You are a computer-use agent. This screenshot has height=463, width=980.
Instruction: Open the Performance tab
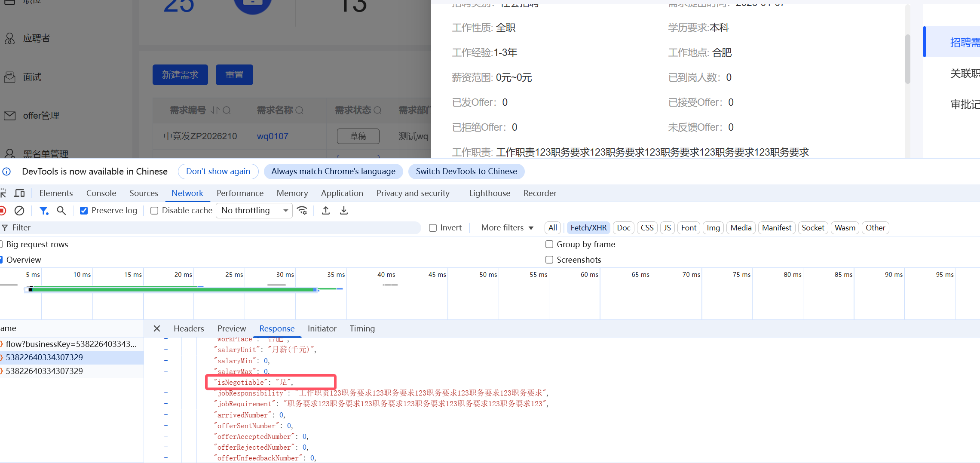240,193
